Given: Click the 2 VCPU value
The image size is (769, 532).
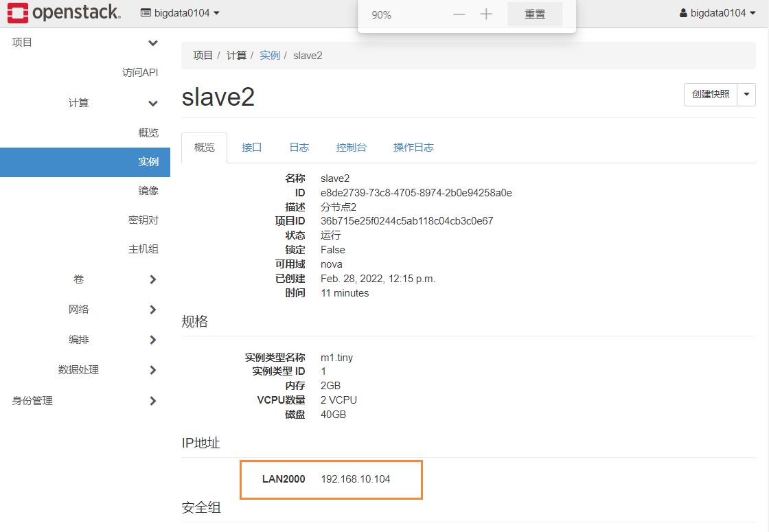Looking at the screenshot, I should pos(339,400).
